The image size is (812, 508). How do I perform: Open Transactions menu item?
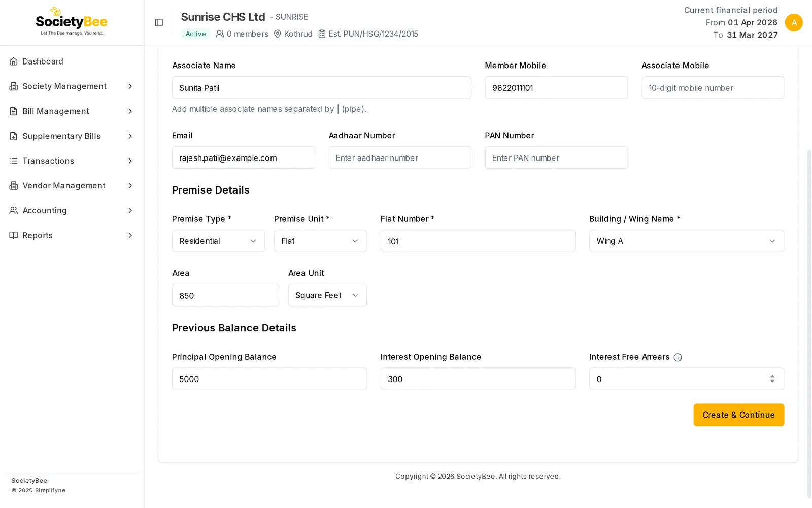point(72,161)
